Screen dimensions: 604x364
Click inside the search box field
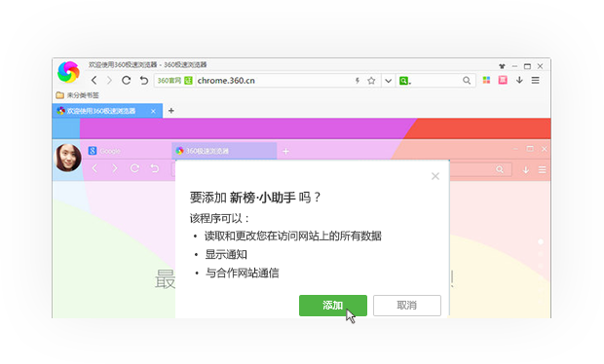click(x=435, y=81)
